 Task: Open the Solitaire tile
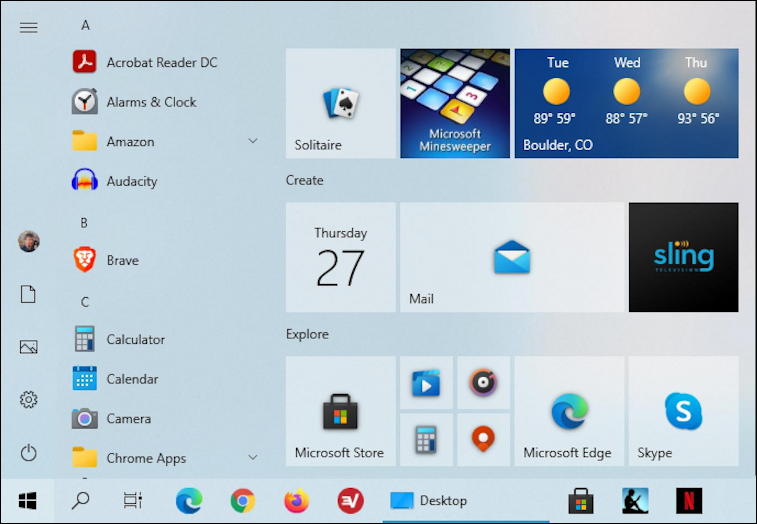[x=340, y=103]
